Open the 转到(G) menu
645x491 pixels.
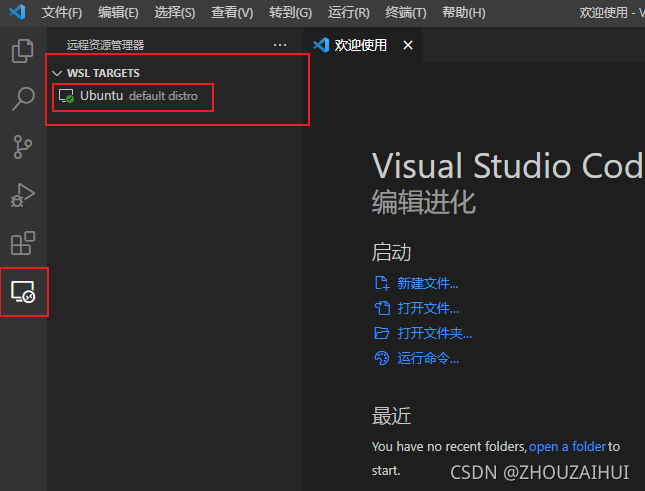click(290, 13)
